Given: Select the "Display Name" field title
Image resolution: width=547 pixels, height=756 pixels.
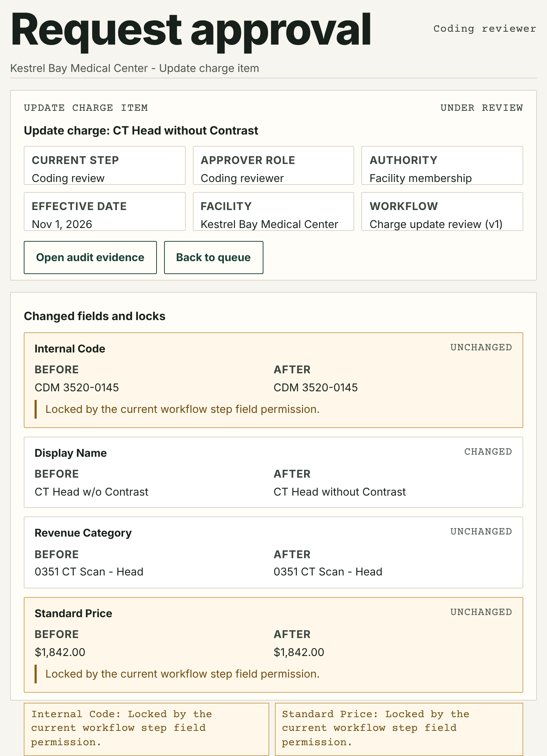Looking at the screenshot, I should coord(71,453).
